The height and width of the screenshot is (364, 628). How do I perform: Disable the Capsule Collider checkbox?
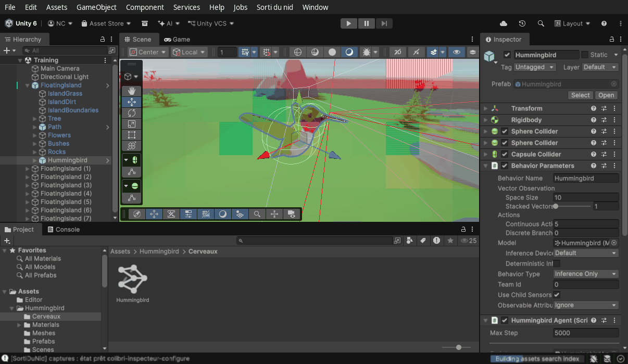point(505,154)
